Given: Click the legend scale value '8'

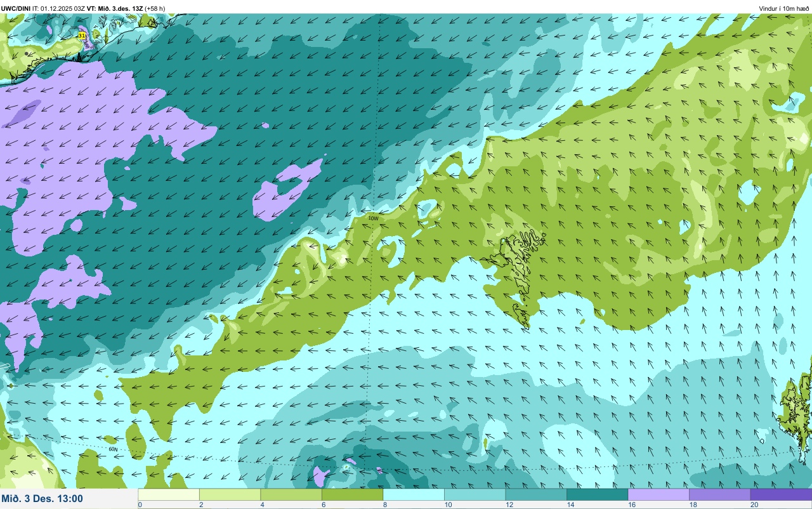Looking at the screenshot, I should (x=384, y=505).
